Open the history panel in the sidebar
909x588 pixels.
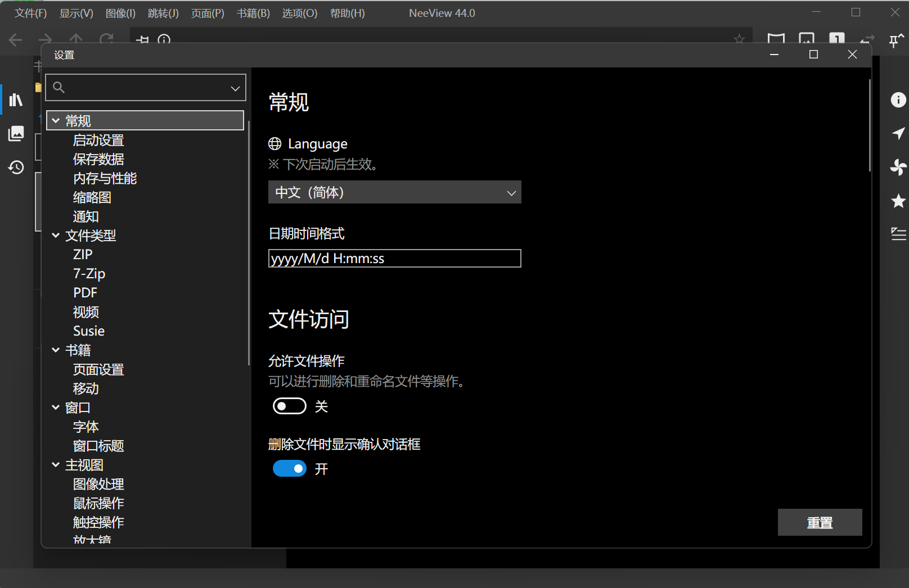point(16,167)
